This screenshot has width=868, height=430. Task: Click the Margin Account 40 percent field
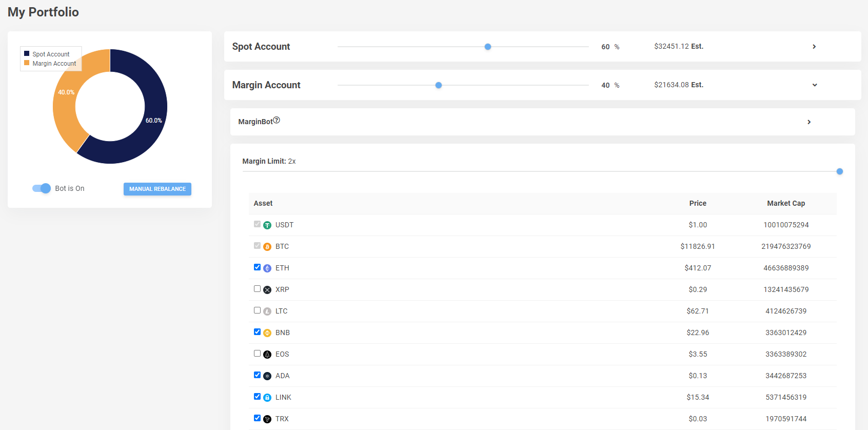[x=605, y=85]
